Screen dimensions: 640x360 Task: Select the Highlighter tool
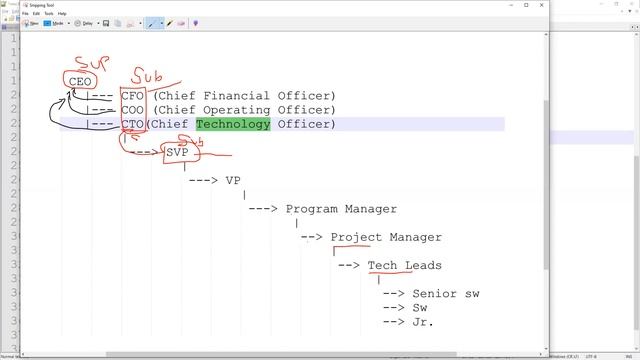tap(170, 24)
